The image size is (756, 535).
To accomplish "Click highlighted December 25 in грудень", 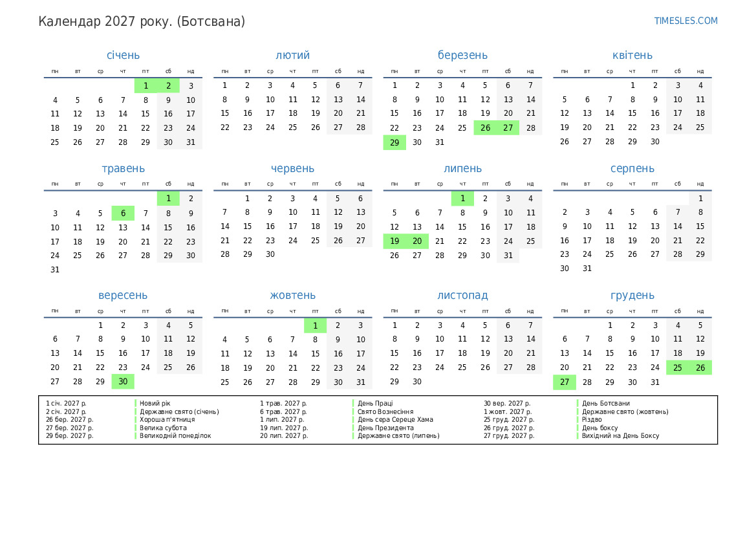I will point(677,367).
